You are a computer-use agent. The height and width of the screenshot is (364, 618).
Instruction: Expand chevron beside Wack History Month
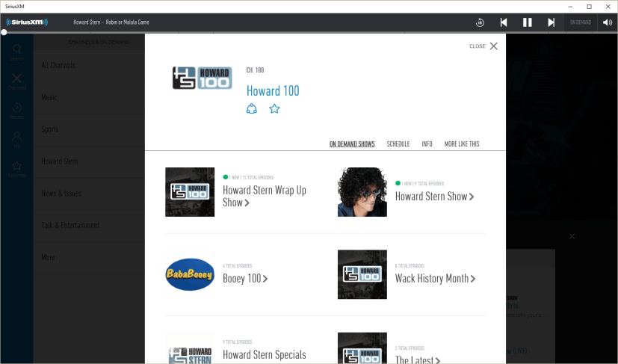(x=473, y=279)
